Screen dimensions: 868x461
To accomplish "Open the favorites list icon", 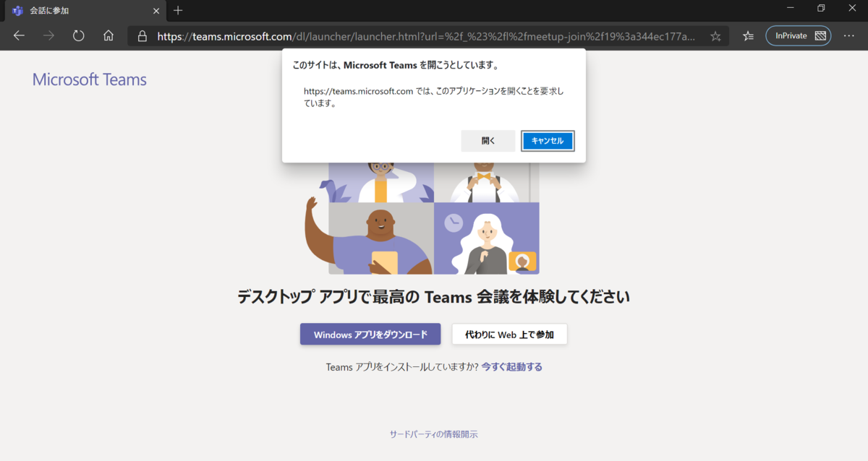I will (x=749, y=35).
